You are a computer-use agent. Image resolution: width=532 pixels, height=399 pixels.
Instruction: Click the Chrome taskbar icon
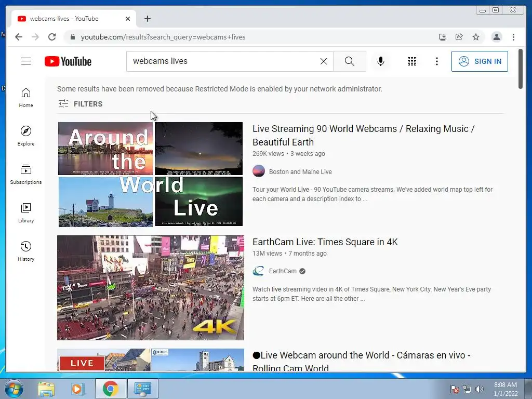[x=110, y=389]
